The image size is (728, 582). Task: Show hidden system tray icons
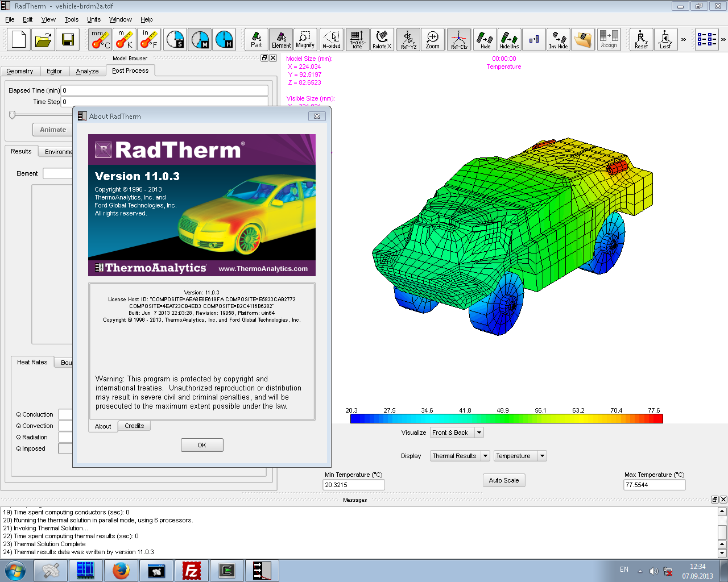point(640,571)
